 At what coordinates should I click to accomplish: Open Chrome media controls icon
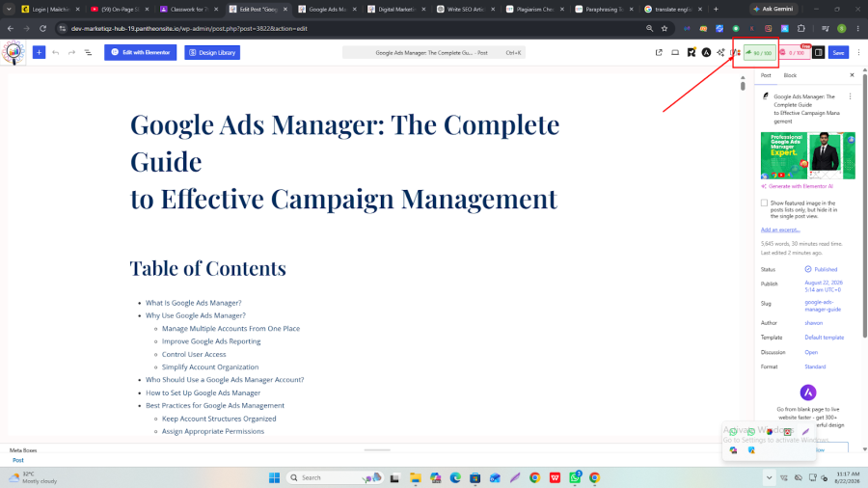pos(826,28)
